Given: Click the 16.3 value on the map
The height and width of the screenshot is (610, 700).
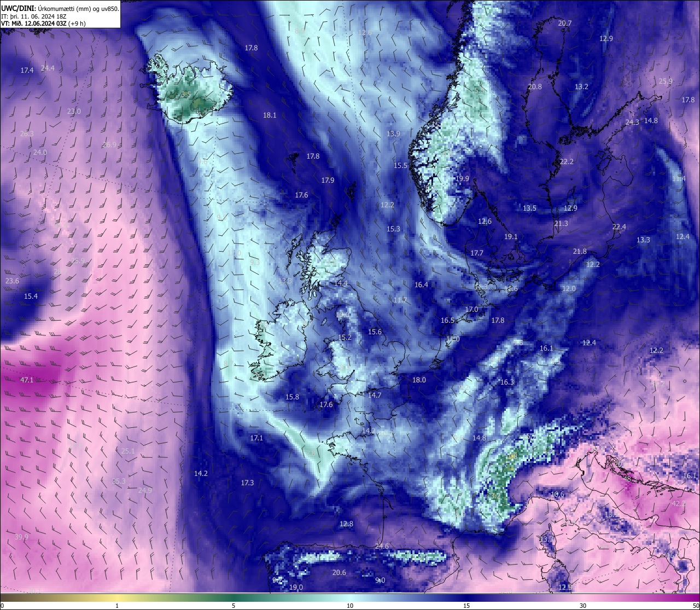Looking at the screenshot, I should tap(507, 382).
